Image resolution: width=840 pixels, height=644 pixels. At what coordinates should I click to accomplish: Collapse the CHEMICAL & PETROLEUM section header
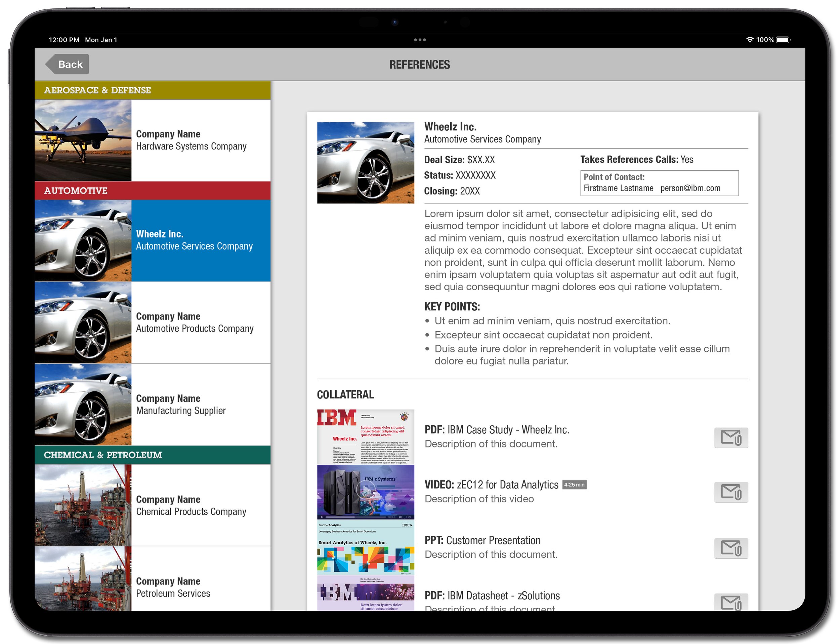pyautogui.click(x=153, y=456)
